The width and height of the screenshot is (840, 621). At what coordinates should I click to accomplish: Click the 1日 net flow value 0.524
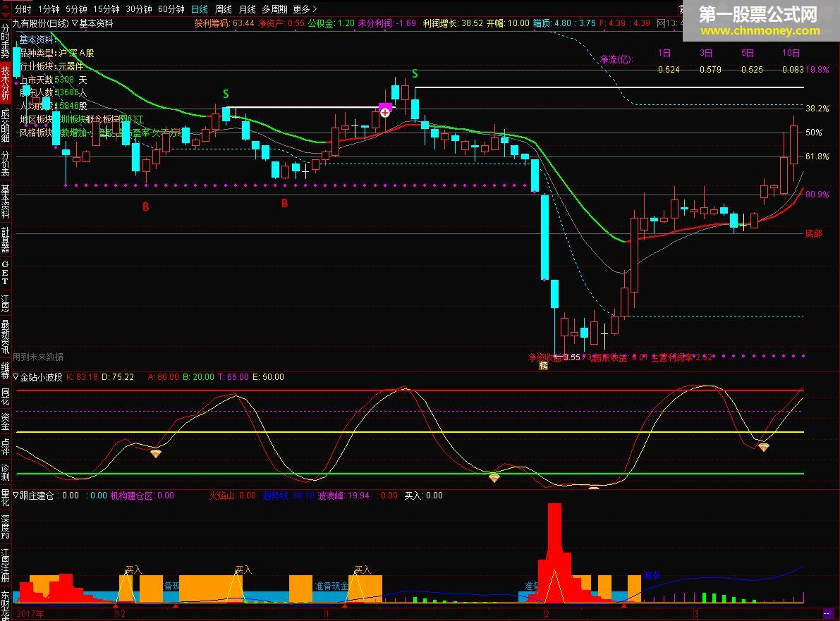[669, 70]
